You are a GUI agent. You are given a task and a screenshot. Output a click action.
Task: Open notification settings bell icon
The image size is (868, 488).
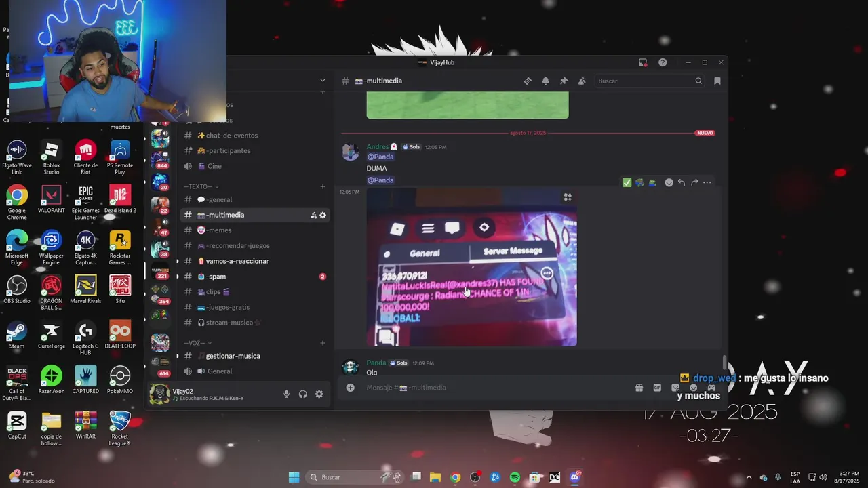tap(545, 81)
